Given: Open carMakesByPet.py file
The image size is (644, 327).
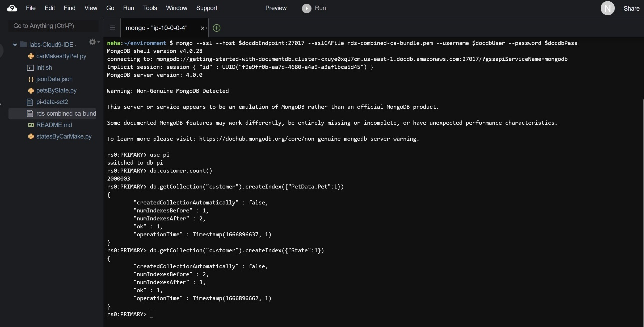Looking at the screenshot, I should tap(61, 56).
